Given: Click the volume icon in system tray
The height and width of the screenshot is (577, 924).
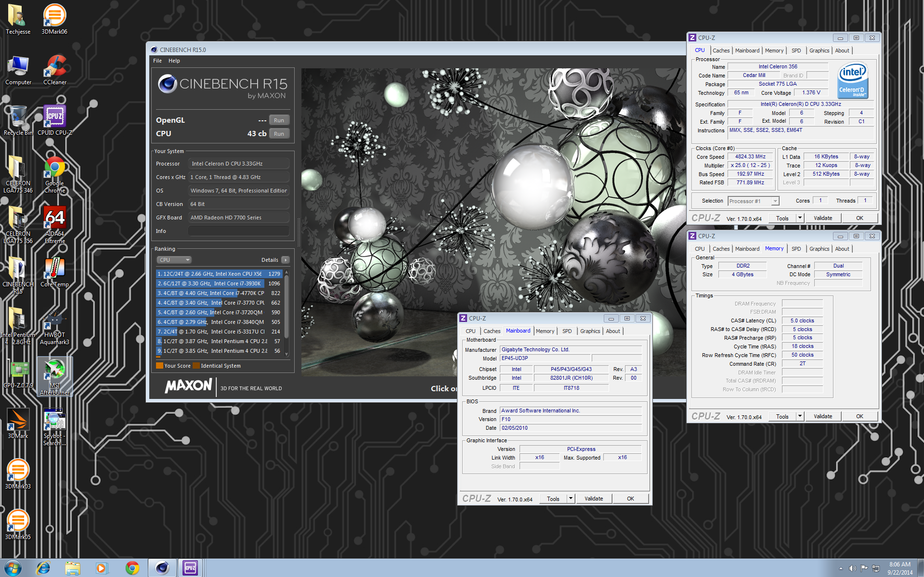Looking at the screenshot, I should 852,568.
